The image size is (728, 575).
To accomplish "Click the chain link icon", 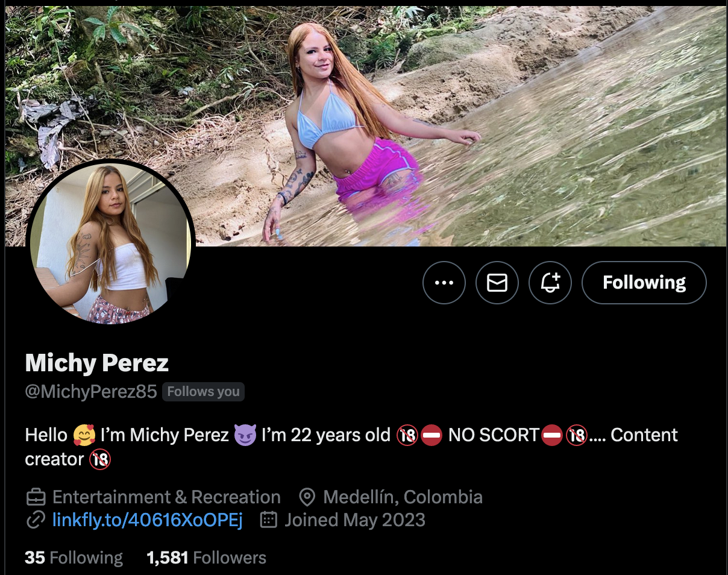I will (x=36, y=520).
